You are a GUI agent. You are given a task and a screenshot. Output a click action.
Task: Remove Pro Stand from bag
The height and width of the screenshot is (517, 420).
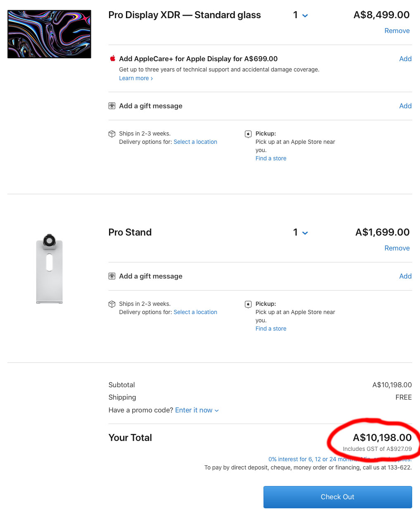click(397, 248)
